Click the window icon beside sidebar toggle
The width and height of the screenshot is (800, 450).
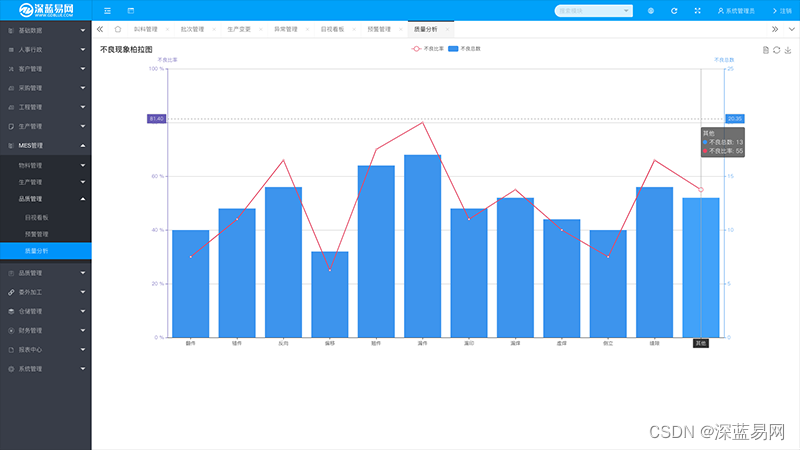(131, 11)
